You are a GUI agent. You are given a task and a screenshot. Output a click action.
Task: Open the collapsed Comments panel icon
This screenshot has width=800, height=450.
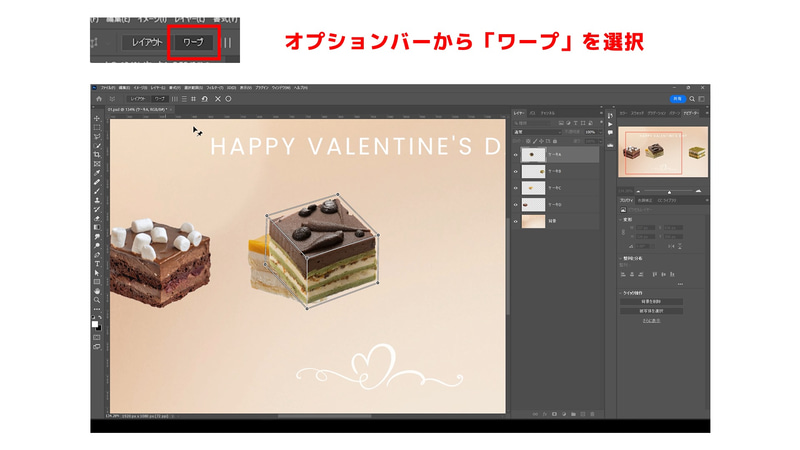610,133
